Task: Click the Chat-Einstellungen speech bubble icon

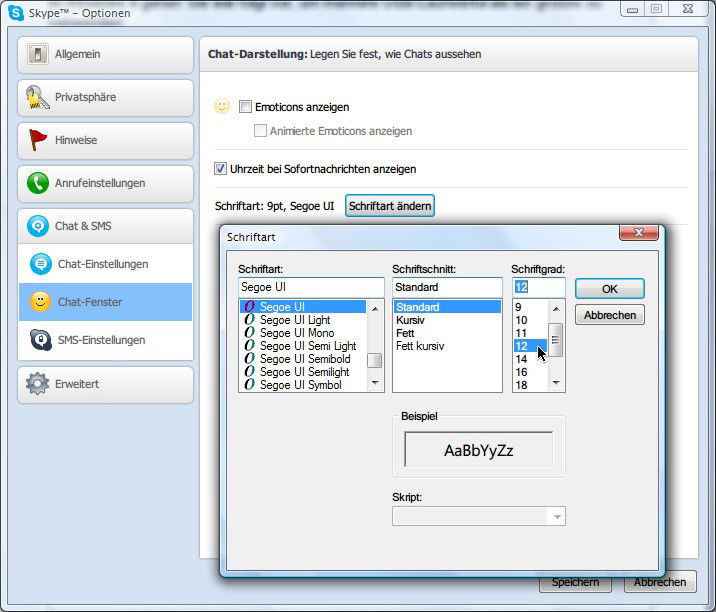Action: click(x=41, y=264)
